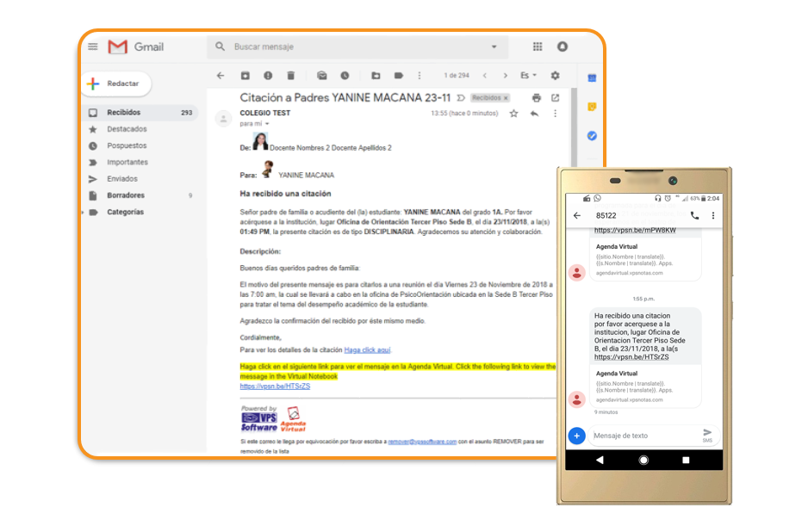Open Google apps grid
Screen dimensions: 802x532
[x=537, y=46]
